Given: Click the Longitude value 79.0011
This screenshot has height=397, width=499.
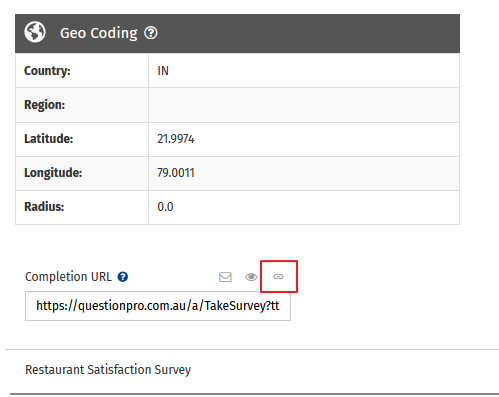Looking at the screenshot, I should [x=176, y=173].
